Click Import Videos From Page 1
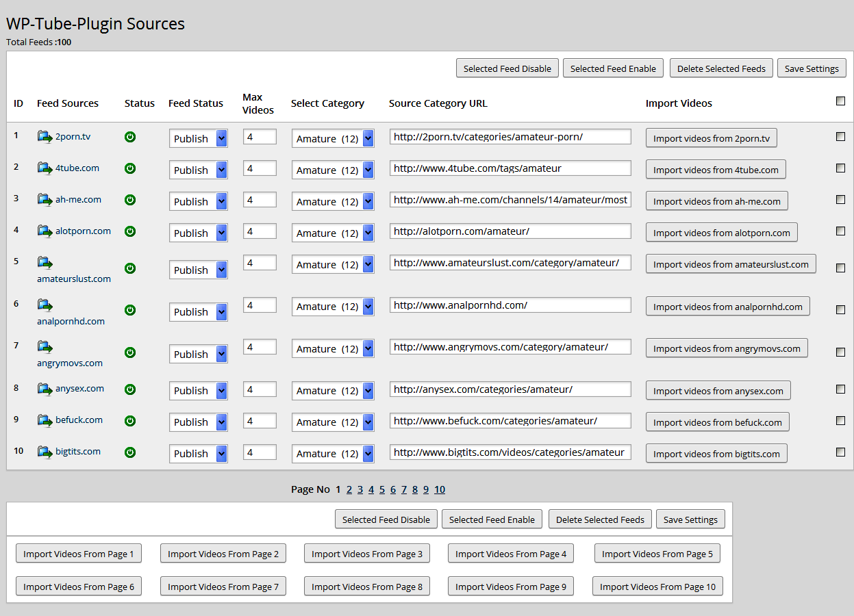Image resolution: width=854 pixels, height=616 pixels. point(79,554)
